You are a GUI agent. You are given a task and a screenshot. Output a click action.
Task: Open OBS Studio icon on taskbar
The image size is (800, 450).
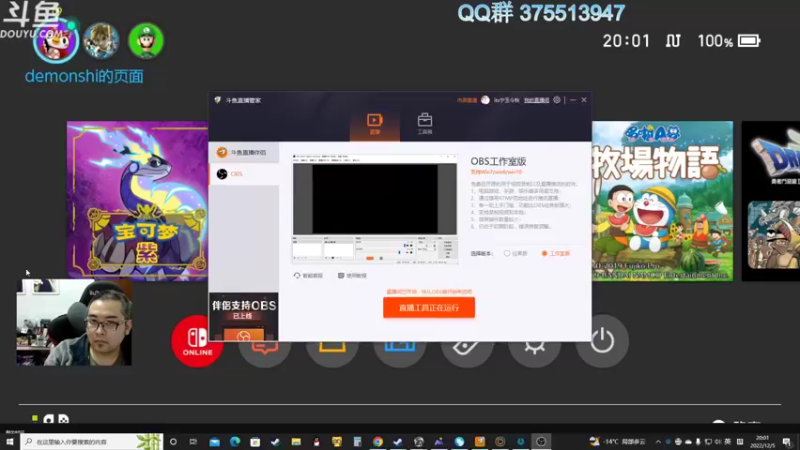coord(541,442)
